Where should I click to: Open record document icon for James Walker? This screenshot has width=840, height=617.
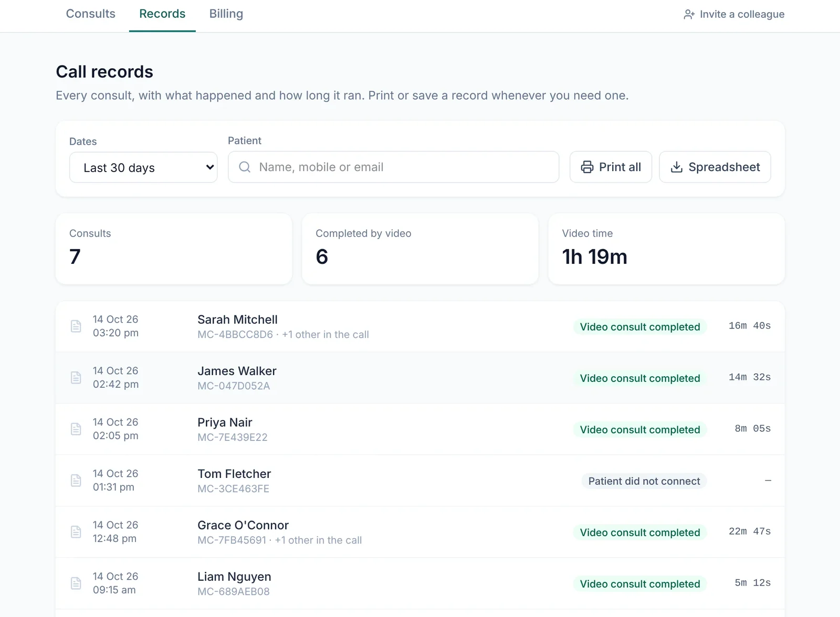76,378
